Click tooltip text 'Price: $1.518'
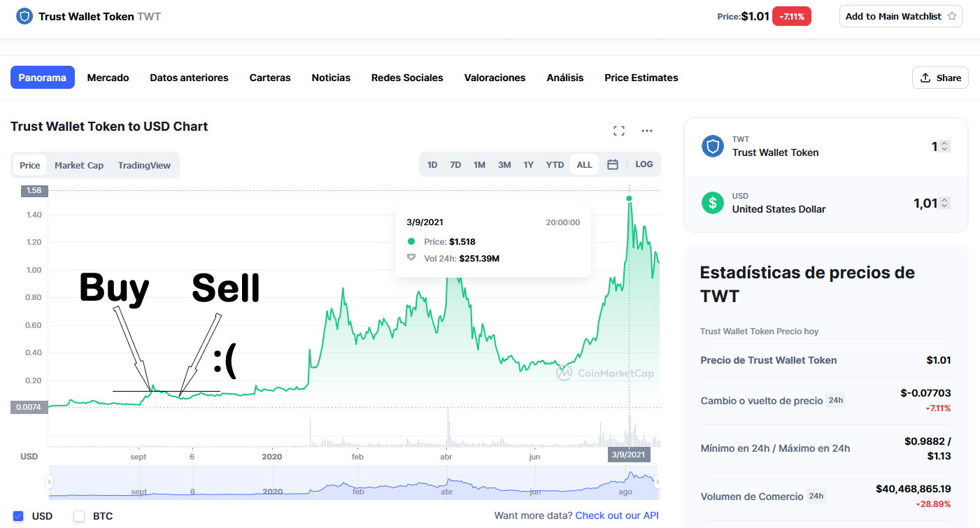Image resolution: width=980 pixels, height=528 pixels. pos(450,241)
